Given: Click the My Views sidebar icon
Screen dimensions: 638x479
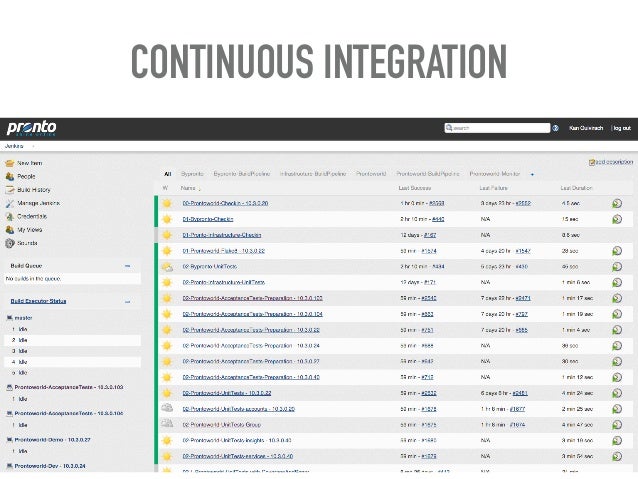Looking at the screenshot, I should pos(10,230).
